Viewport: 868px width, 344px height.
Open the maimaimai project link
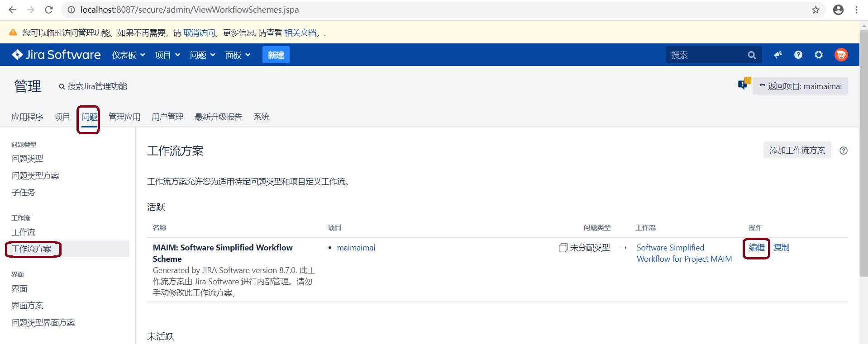(x=356, y=248)
